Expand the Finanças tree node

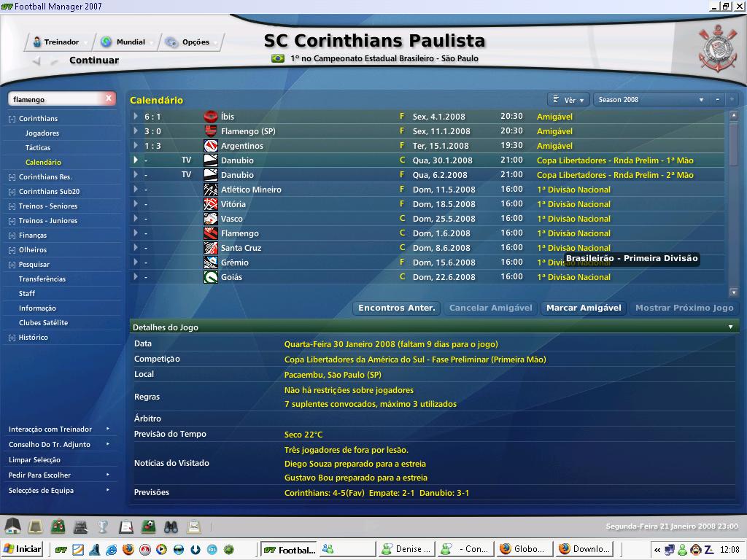point(12,236)
